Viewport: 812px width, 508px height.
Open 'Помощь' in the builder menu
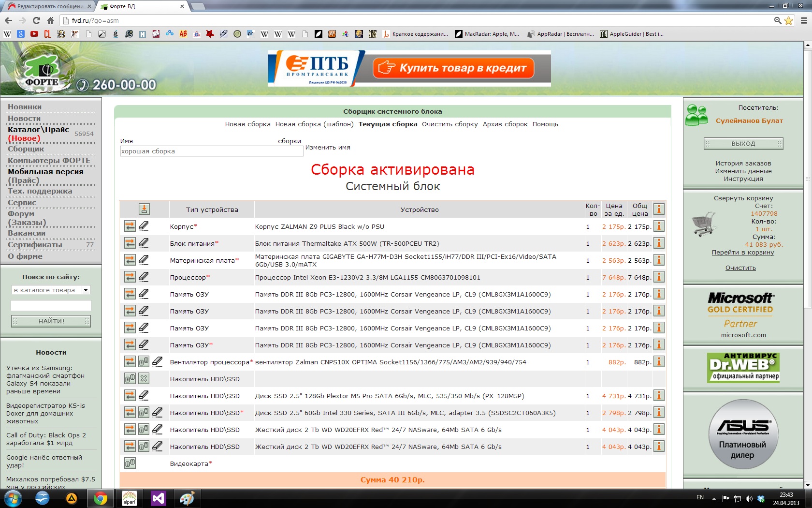coord(545,124)
